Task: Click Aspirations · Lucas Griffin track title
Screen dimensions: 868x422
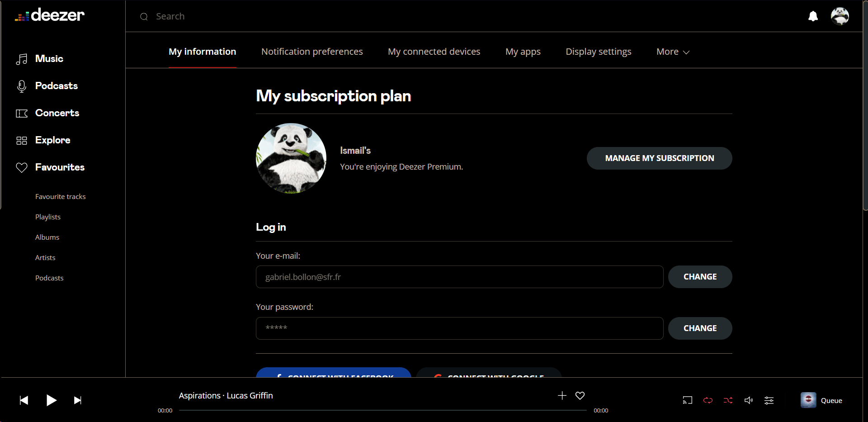Action: point(226,396)
